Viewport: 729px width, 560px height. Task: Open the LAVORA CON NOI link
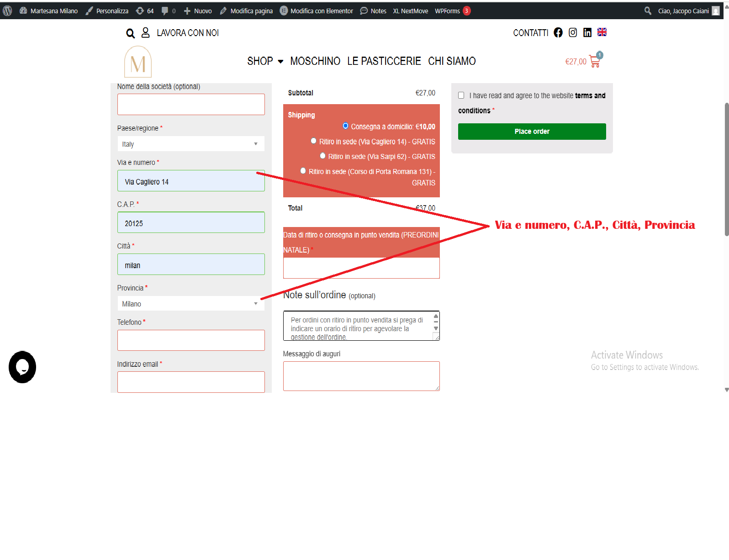tap(188, 33)
